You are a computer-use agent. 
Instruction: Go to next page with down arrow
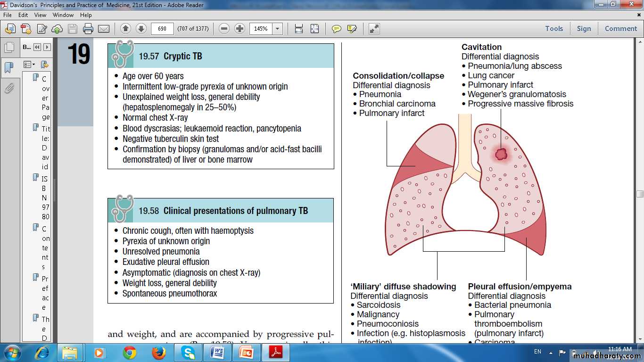point(141,29)
